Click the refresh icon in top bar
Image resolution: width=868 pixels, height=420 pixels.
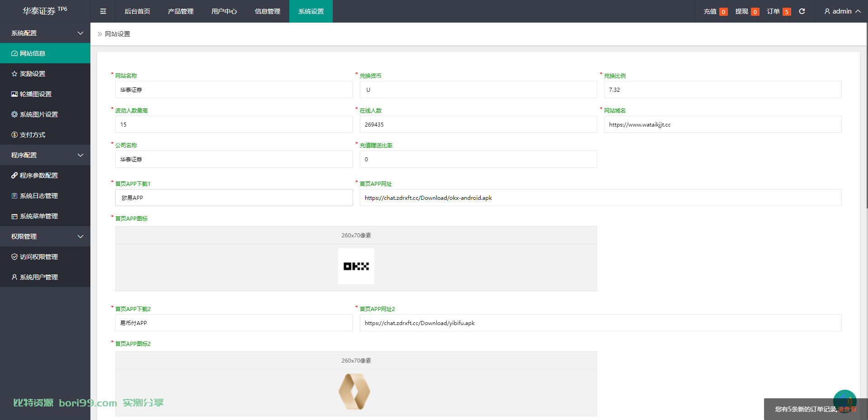point(802,11)
